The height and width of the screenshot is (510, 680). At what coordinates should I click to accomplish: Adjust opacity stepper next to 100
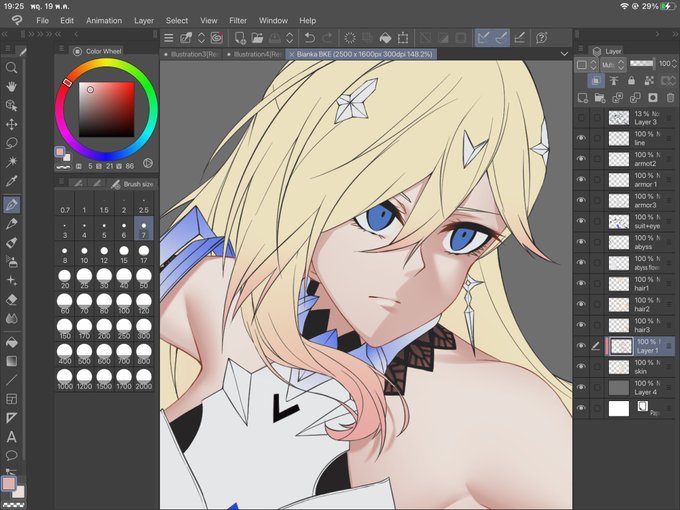[674, 64]
